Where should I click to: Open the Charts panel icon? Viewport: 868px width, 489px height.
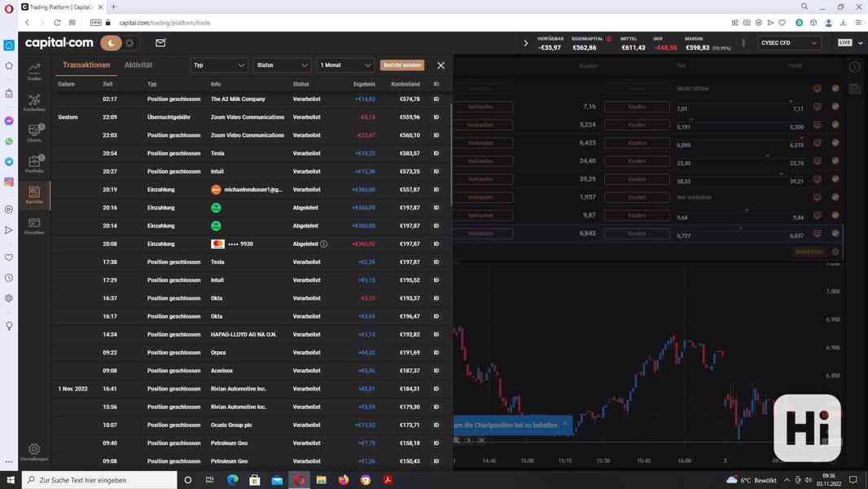[x=34, y=132]
